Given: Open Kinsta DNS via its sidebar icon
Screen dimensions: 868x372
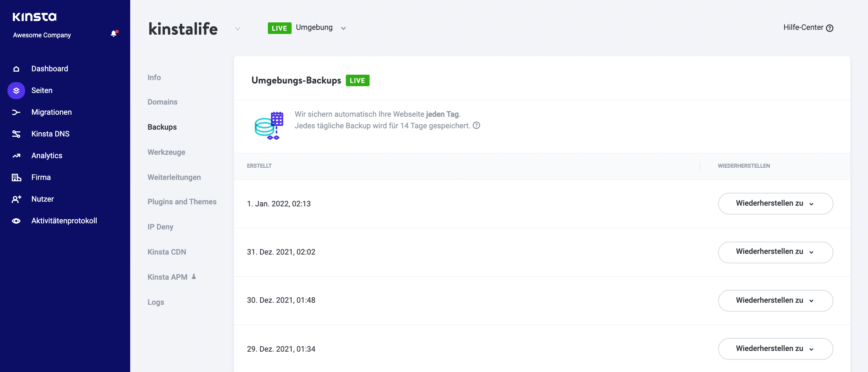Looking at the screenshot, I should click(16, 134).
